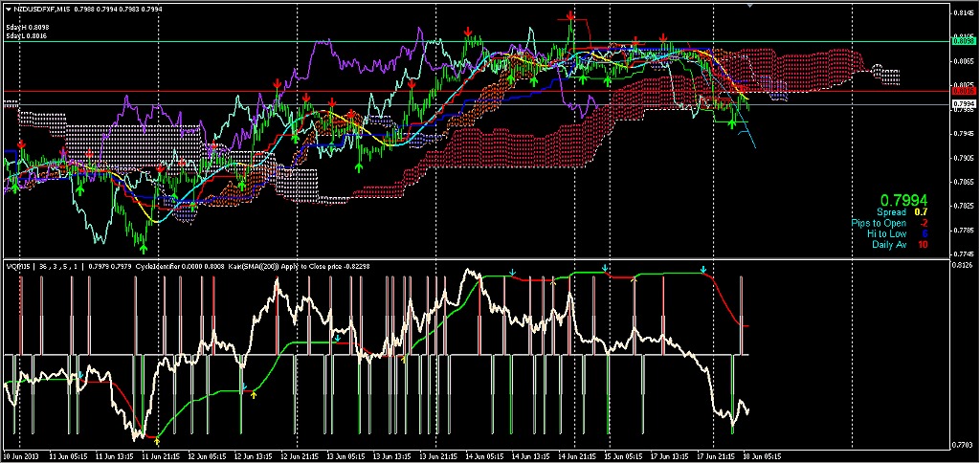The image size is (980, 463).
Task: Click the 0.7945 price scale label
Action: click(963, 134)
